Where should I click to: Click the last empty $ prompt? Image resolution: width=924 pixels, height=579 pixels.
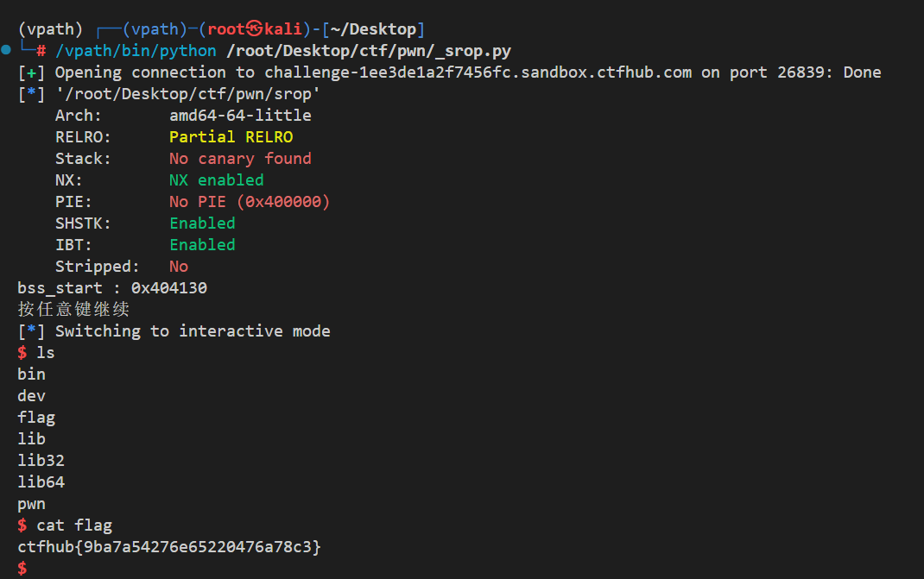22,568
